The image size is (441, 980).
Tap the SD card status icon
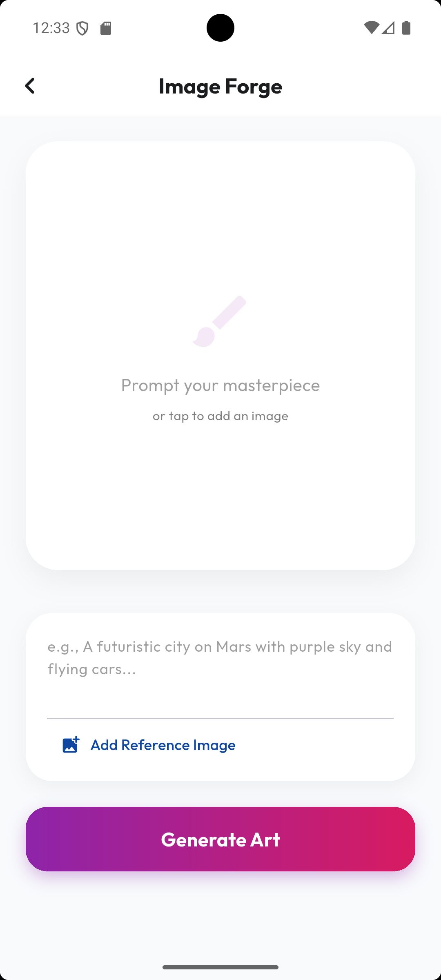tap(106, 28)
